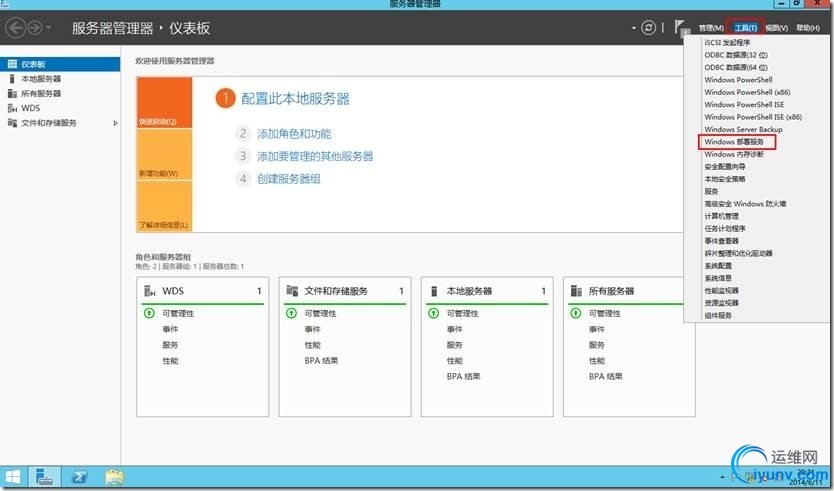Open navigation history dropdown beside forward arrow
The height and width of the screenshot is (491, 834).
[48, 27]
